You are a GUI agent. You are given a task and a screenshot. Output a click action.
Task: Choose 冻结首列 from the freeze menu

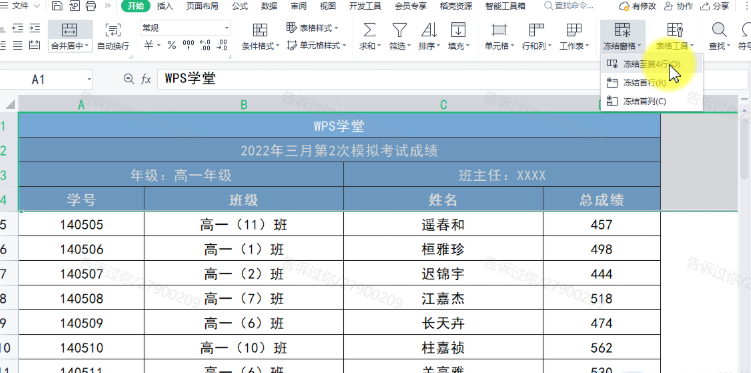(x=652, y=102)
